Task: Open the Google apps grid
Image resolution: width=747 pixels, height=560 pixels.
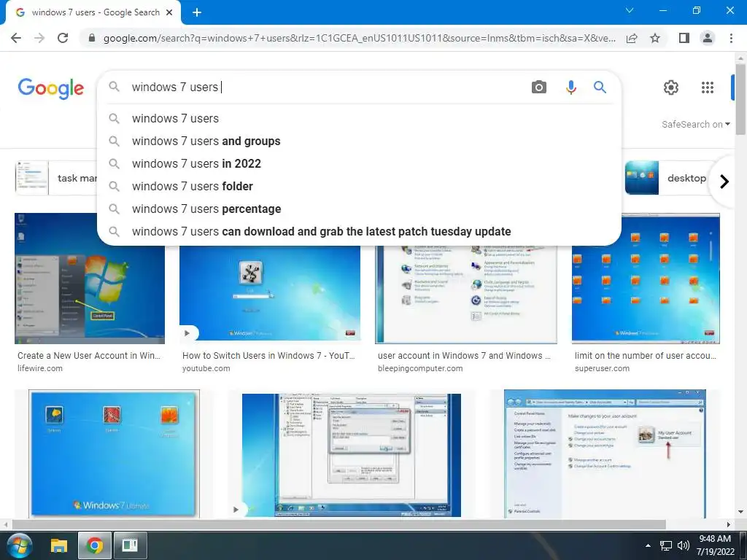Action: [x=708, y=87]
